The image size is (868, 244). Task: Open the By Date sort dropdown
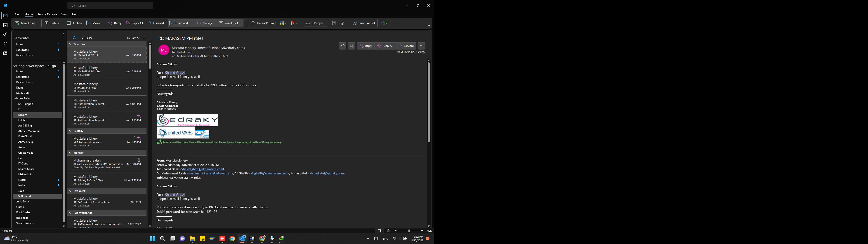133,38
